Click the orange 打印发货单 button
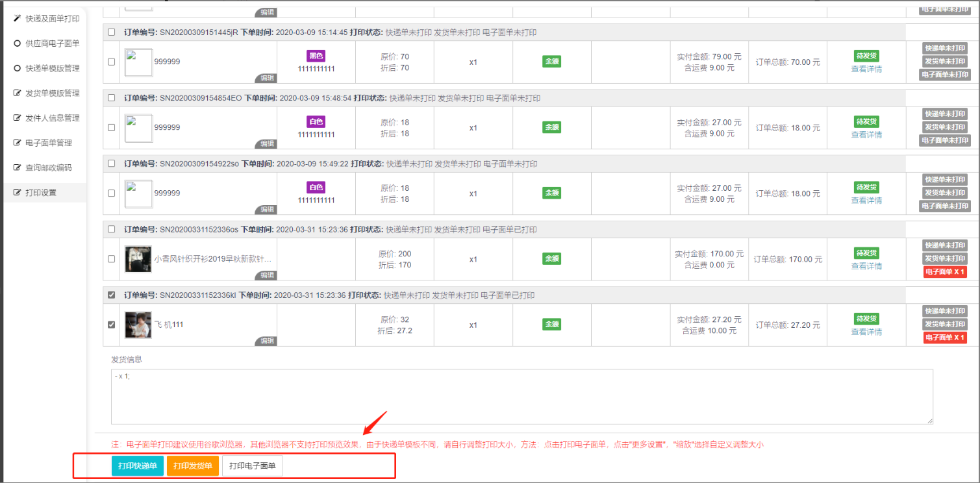 coord(192,466)
